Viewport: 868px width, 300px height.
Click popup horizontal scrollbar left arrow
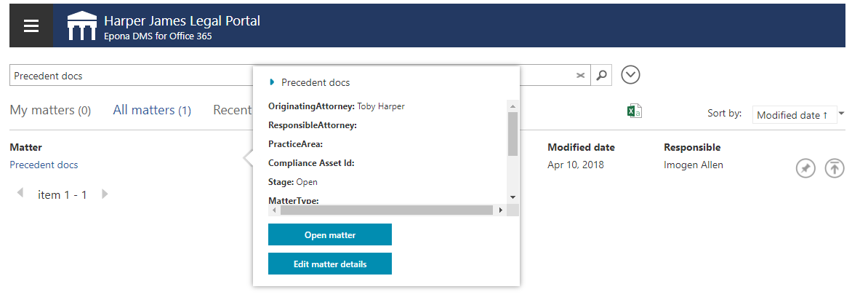click(273, 210)
